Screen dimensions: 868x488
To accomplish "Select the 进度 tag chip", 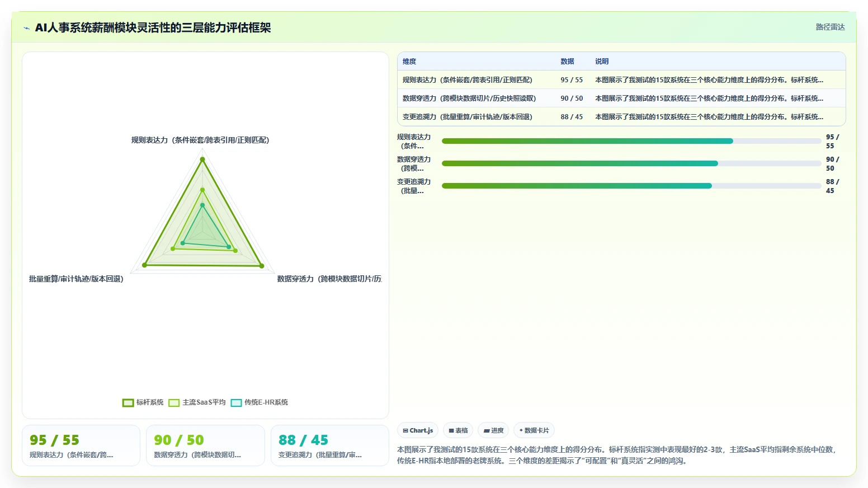I will click(x=493, y=430).
